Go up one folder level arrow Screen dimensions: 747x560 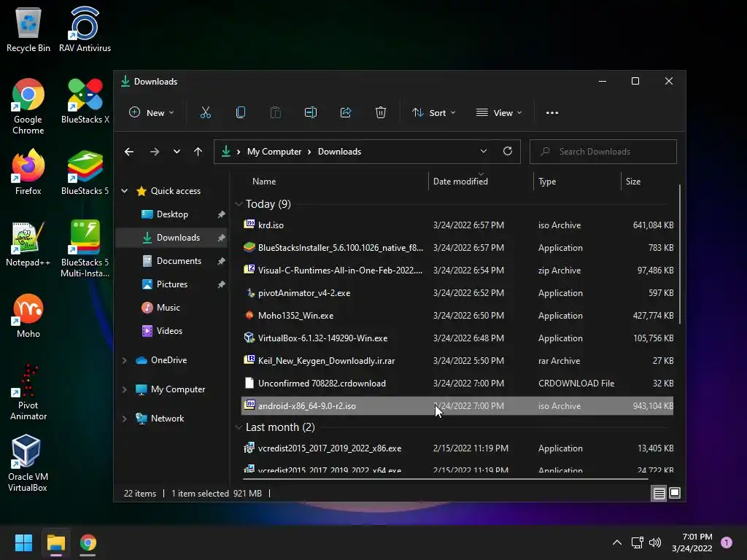[x=198, y=152]
